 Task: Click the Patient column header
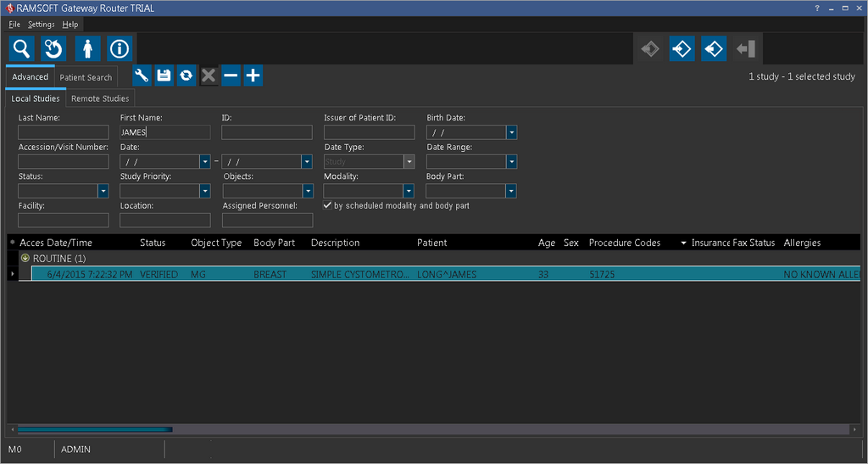[x=431, y=243]
